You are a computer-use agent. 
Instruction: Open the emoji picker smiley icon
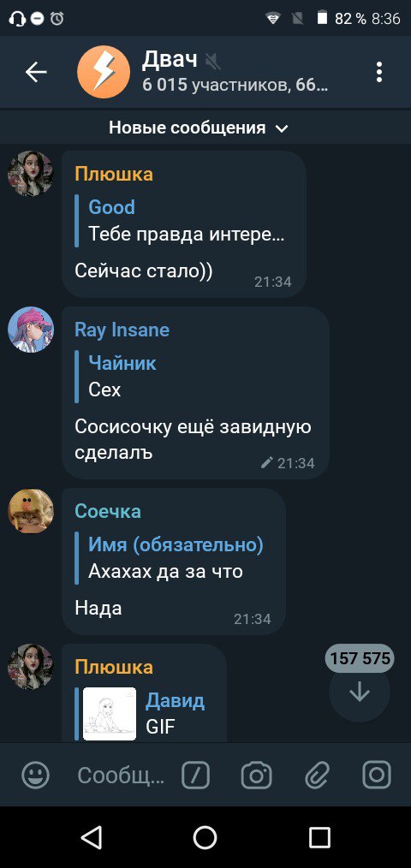coord(35,775)
